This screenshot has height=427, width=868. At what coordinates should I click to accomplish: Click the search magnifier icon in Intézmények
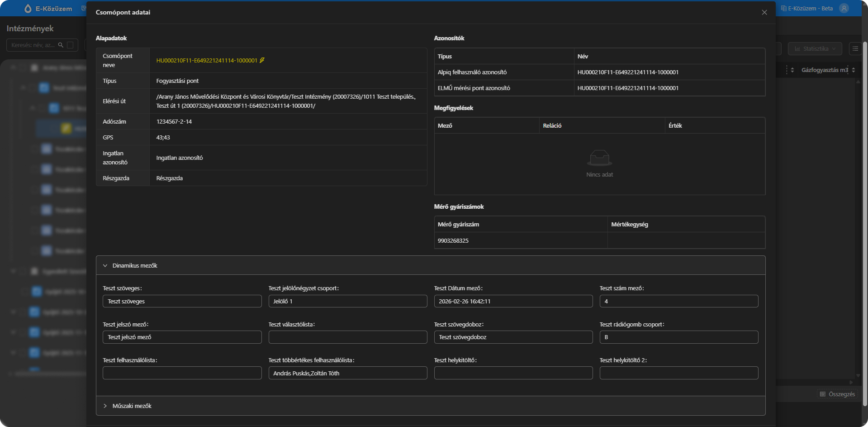(x=61, y=45)
